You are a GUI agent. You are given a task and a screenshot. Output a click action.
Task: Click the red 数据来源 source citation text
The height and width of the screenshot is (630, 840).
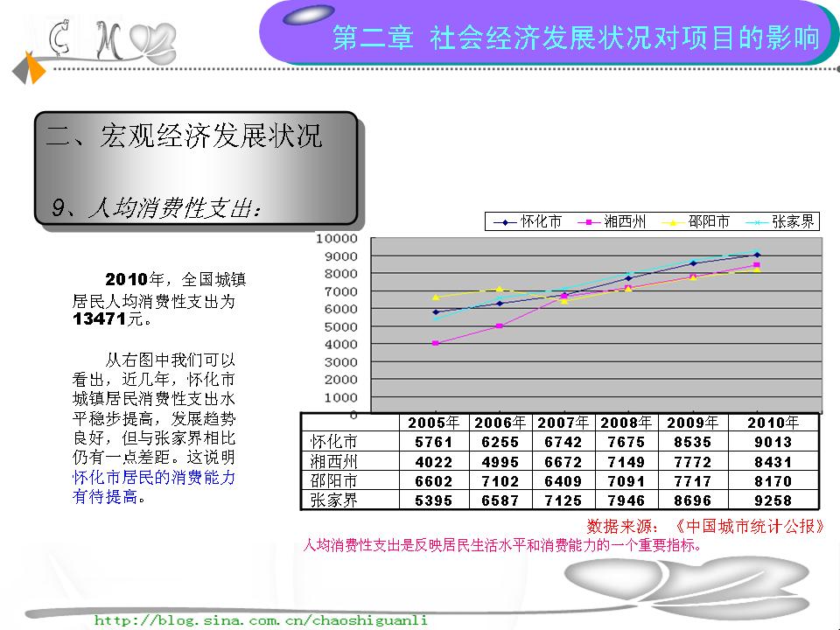[x=705, y=527]
